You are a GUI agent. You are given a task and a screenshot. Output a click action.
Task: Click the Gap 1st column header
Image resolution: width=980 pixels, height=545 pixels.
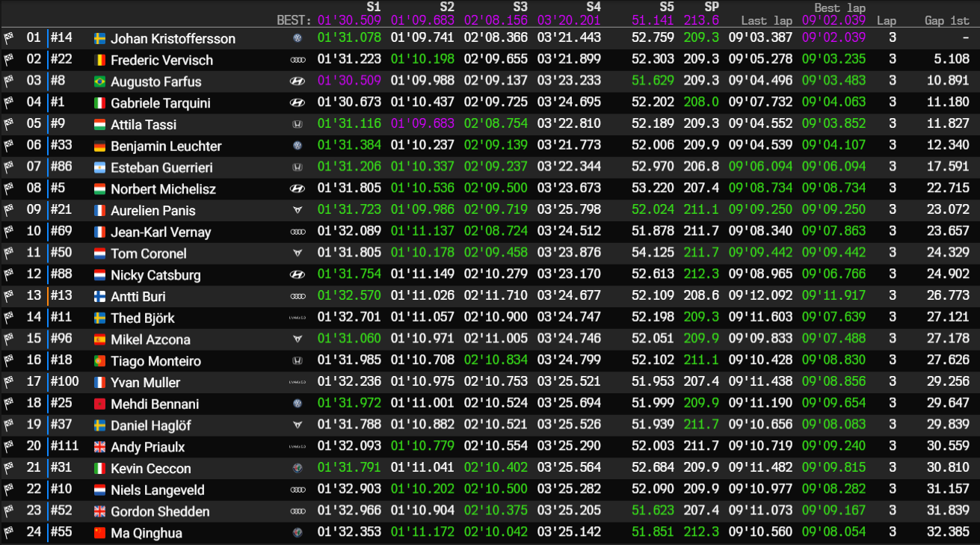[946, 21]
